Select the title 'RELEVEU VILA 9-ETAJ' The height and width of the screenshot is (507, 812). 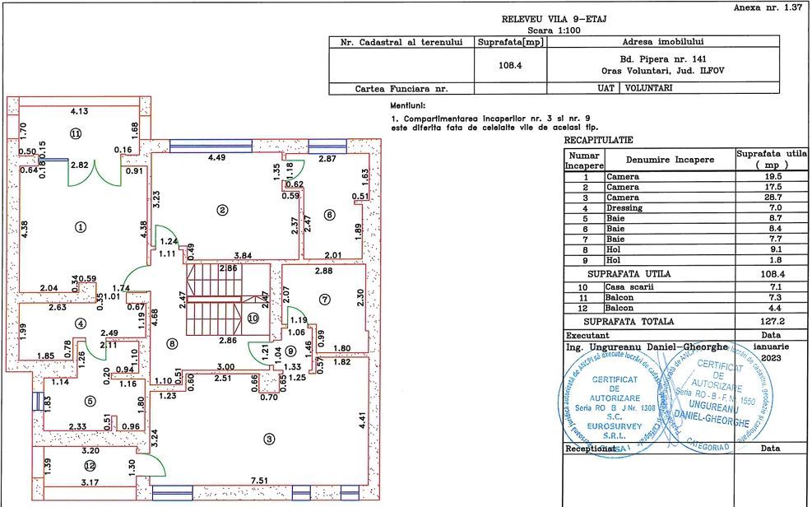coord(554,19)
